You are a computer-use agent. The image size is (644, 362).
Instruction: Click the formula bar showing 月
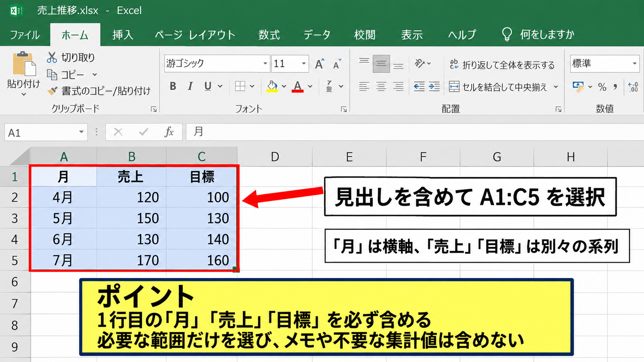pyautogui.click(x=414, y=132)
